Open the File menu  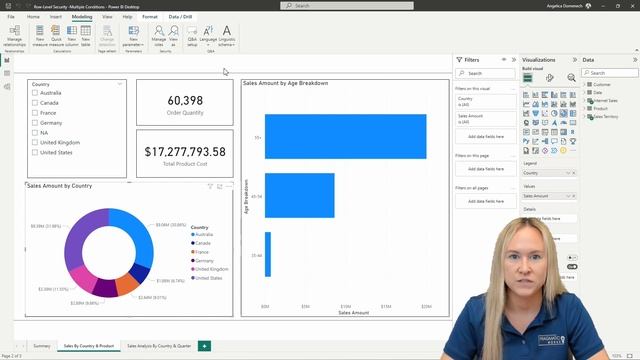[11, 17]
